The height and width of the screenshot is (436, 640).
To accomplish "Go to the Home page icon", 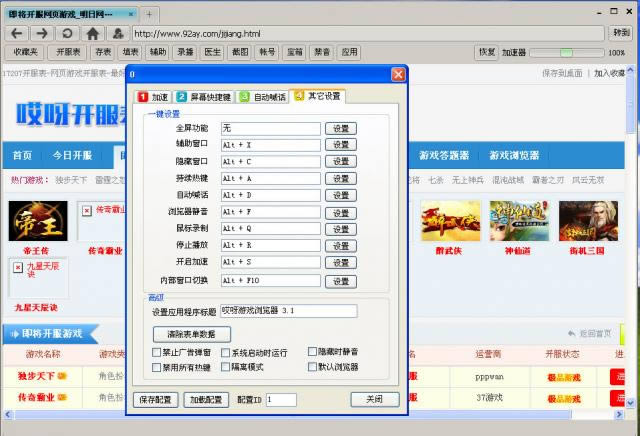I will 93,33.
